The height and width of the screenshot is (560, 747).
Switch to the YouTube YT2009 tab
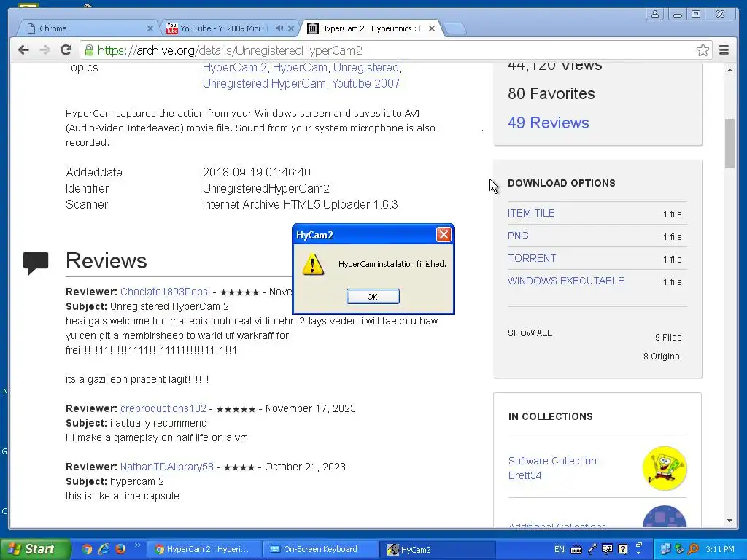pos(224,28)
